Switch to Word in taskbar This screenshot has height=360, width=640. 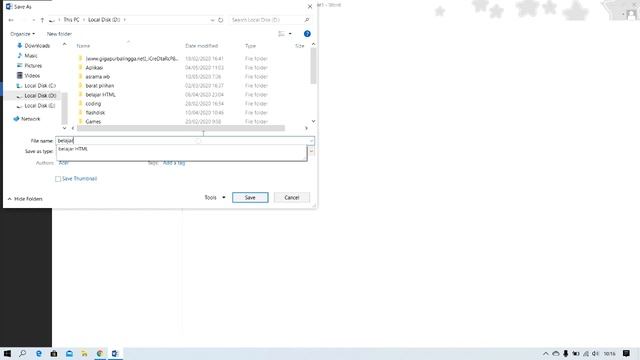(x=115, y=353)
